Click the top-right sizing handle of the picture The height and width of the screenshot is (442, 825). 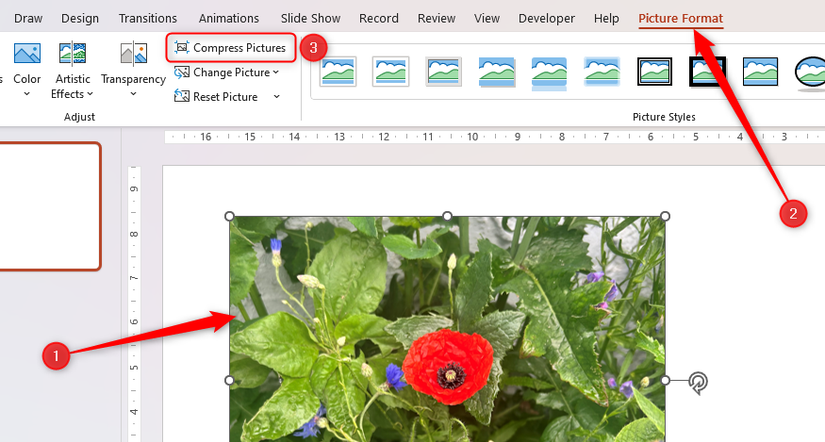pos(665,216)
